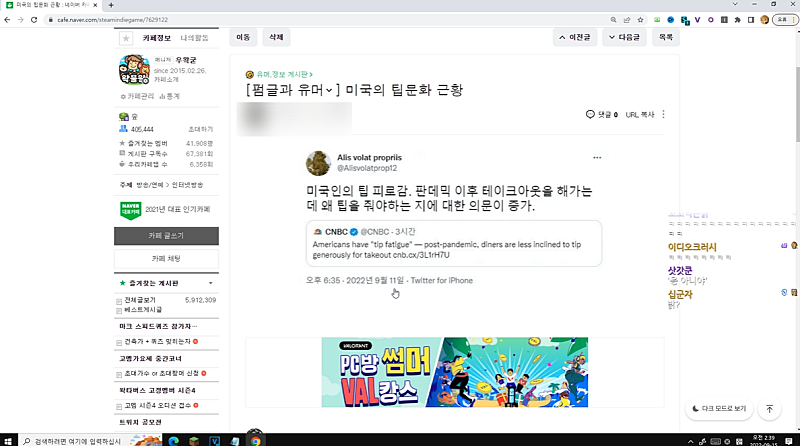Click the 카페 글쓰기 button
This screenshot has height=446, width=800.
point(166,236)
